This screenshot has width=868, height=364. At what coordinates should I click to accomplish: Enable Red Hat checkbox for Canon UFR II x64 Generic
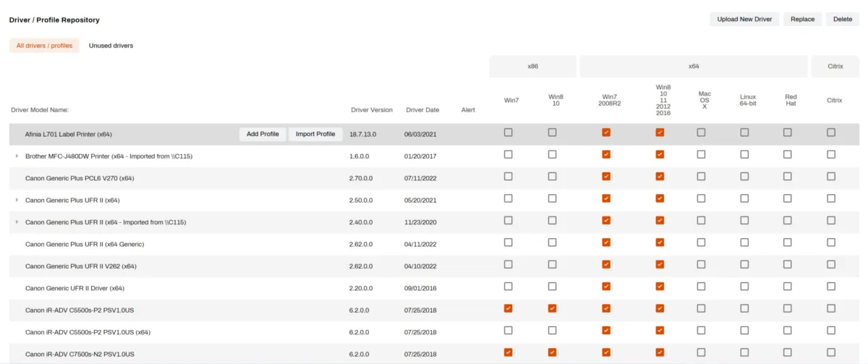pos(787,242)
